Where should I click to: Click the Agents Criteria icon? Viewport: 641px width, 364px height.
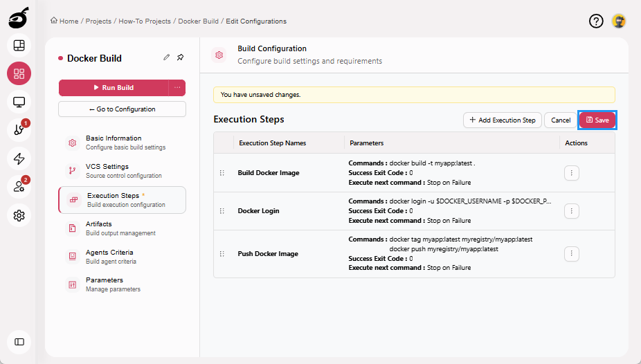[73, 256]
